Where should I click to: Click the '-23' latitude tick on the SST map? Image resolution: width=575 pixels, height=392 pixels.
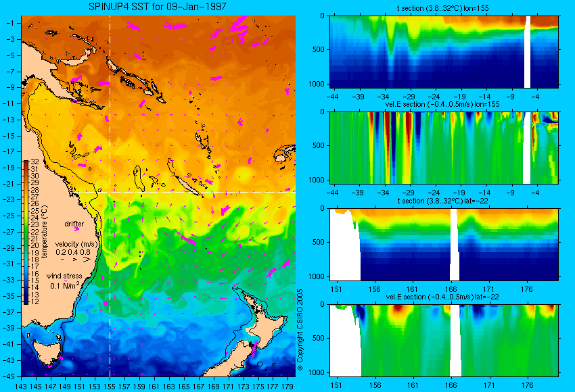point(8,199)
